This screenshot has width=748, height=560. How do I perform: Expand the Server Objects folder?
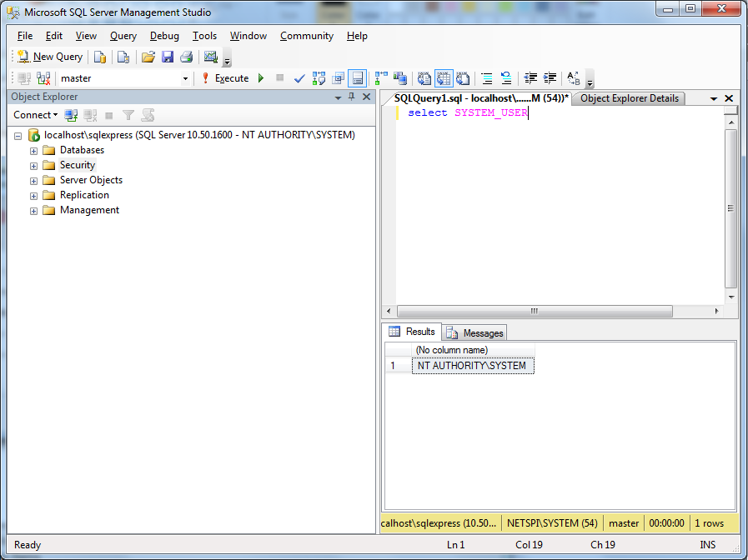33,181
